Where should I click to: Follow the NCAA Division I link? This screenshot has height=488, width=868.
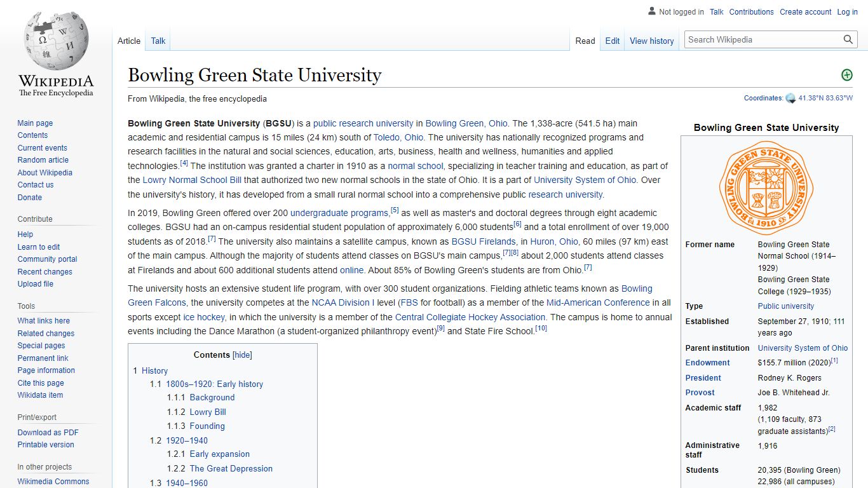[x=342, y=302]
